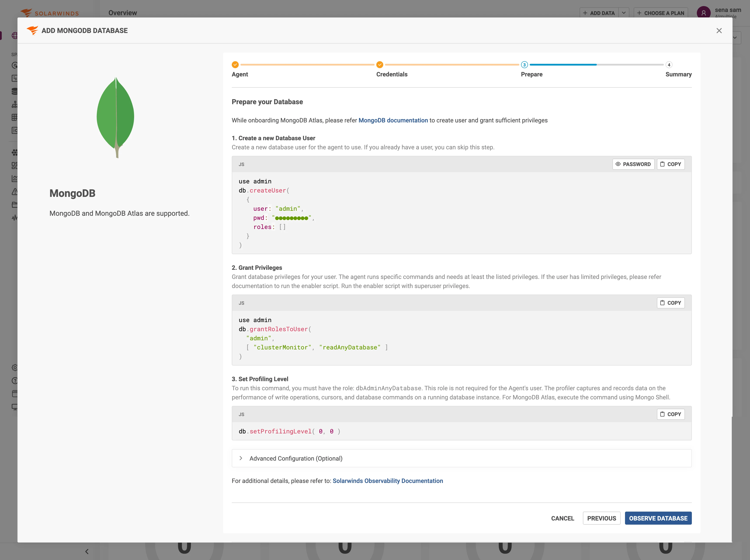750x560 pixels.
Task: Copy the grantRolesToUser code snippet
Action: point(670,303)
